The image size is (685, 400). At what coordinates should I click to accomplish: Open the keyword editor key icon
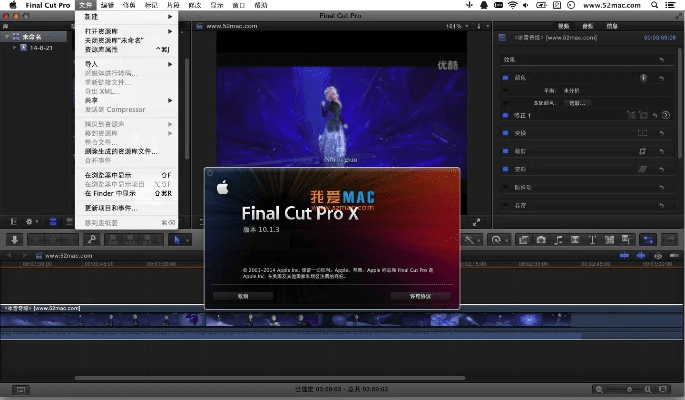point(91,240)
